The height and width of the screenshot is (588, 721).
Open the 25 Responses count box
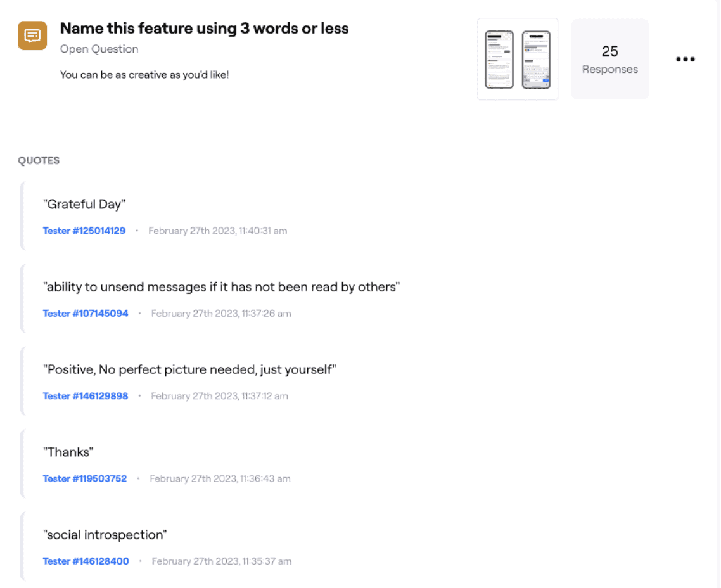[609, 59]
